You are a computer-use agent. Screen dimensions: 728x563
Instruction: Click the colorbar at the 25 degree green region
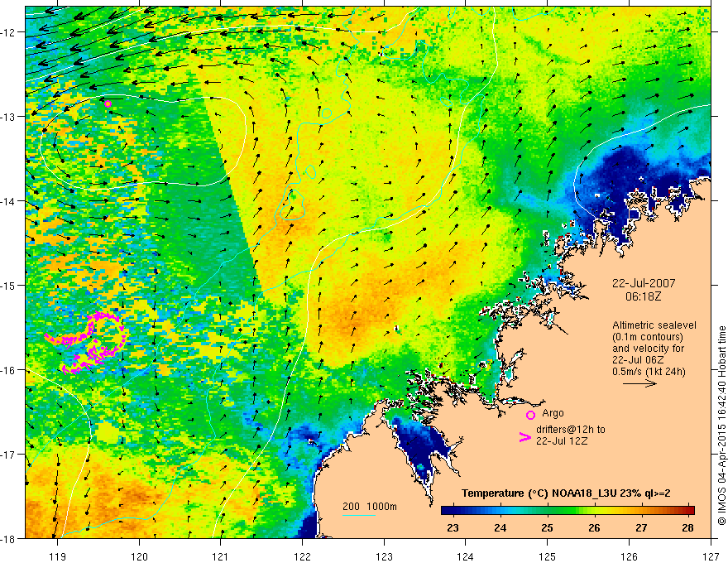point(548,510)
